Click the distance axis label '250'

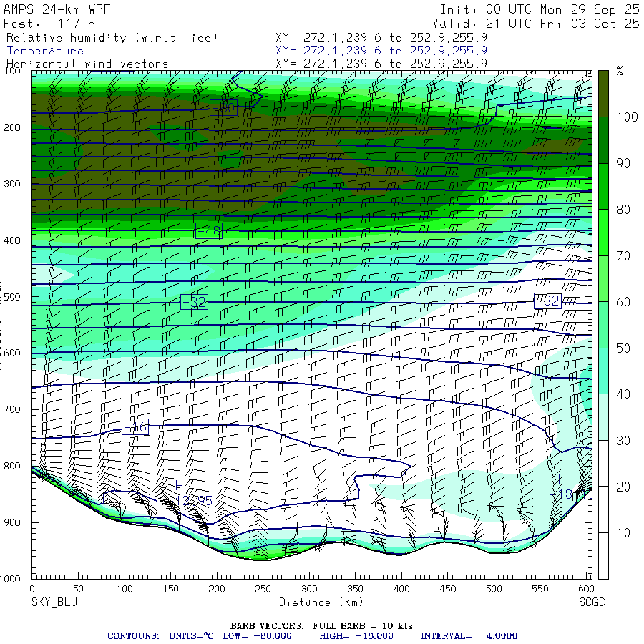[x=263, y=589]
